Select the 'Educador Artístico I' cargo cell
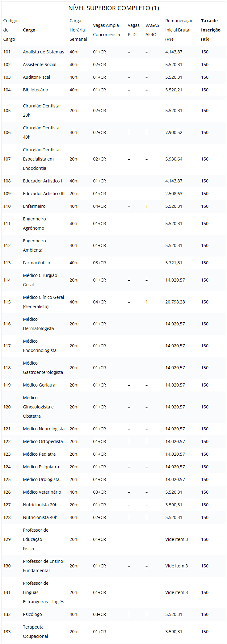227x644 pixels. pyautogui.click(x=42, y=181)
